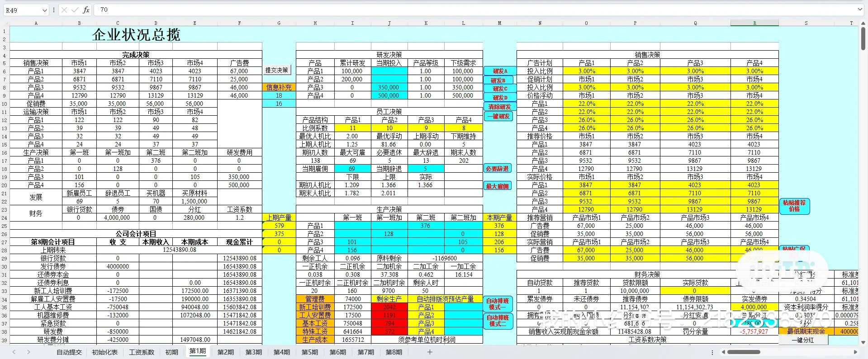
Task: Click the 最大雇佣 button
Action: tap(498, 186)
